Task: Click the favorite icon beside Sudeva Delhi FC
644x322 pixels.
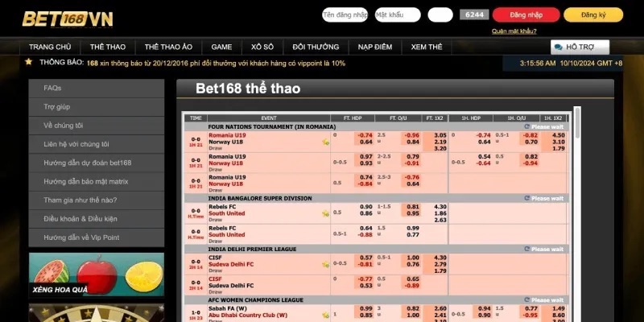Action: click(325, 263)
